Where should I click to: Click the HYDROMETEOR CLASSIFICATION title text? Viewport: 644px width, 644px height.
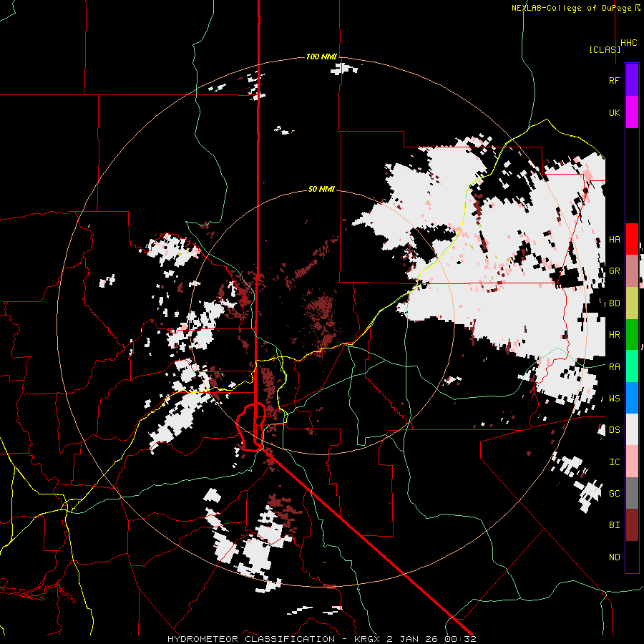click(x=251, y=639)
